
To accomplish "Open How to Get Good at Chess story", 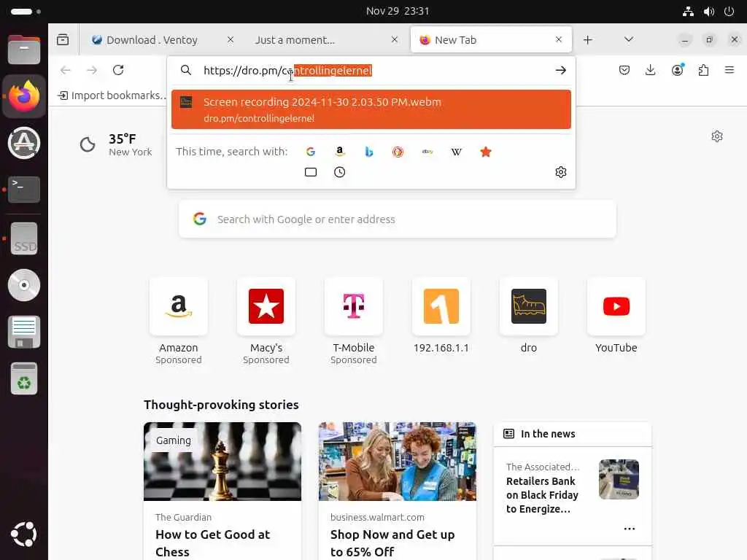I will point(212,542).
